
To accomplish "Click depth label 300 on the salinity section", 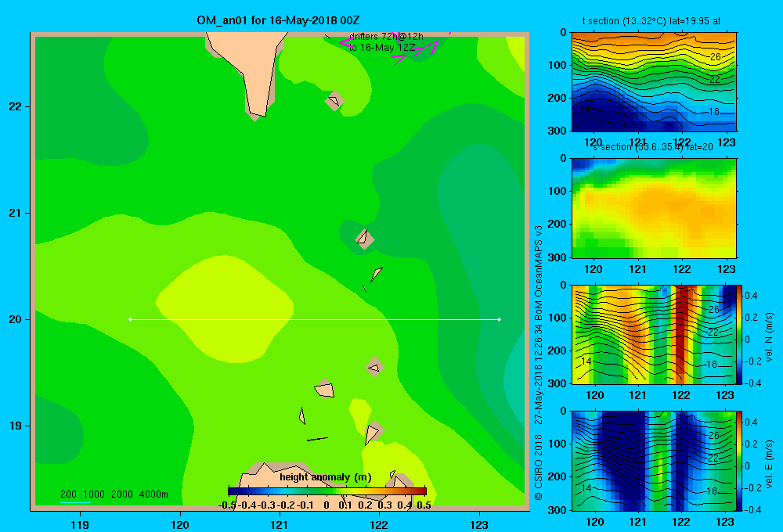I will [558, 257].
